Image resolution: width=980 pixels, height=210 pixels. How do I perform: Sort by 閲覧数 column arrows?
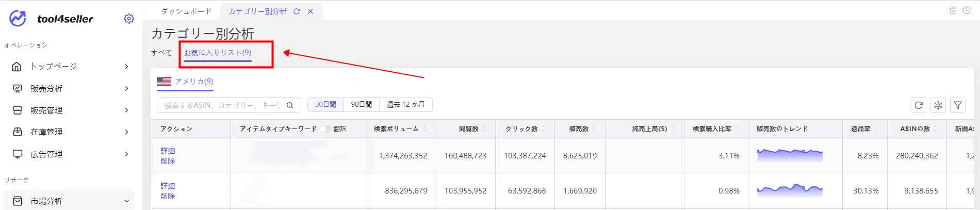(x=484, y=129)
